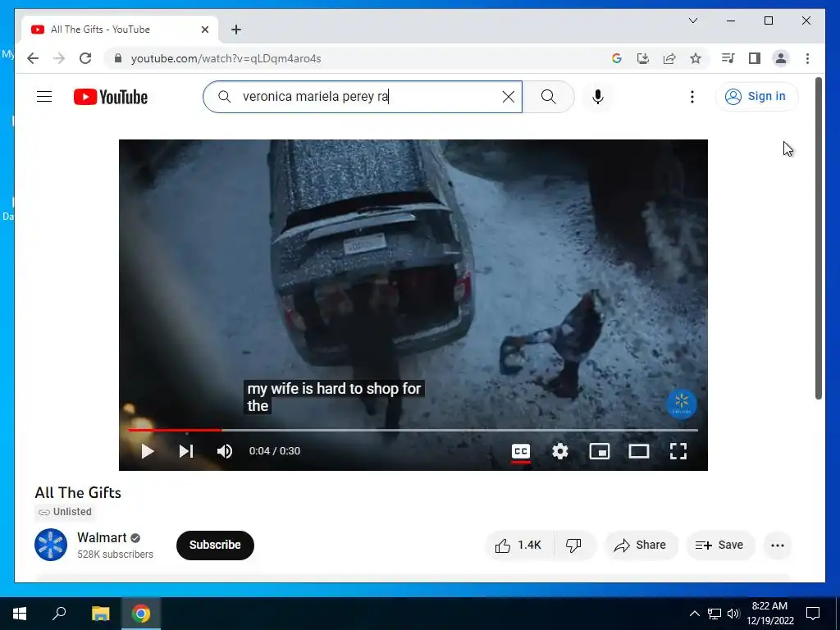Close the All The Gifts tab
Image resolution: width=840 pixels, height=630 pixels.
tap(204, 30)
